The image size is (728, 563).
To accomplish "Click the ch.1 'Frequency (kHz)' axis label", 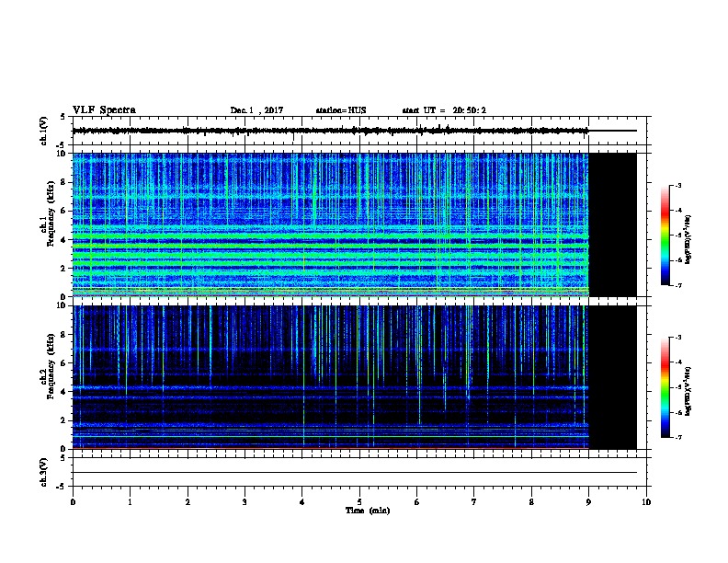I will 51,214.
